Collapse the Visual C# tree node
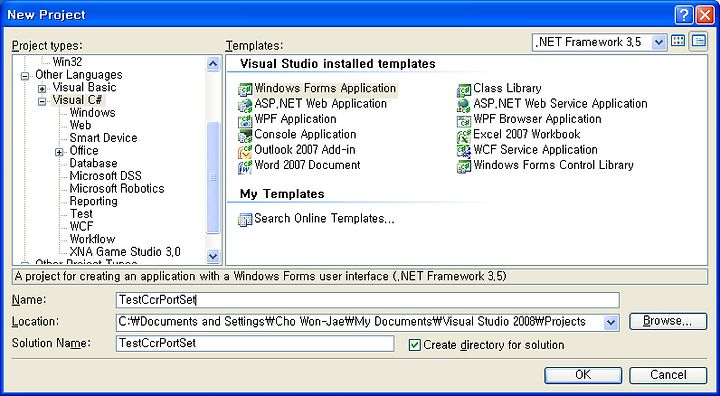The width and height of the screenshot is (720, 396). [42, 101]
